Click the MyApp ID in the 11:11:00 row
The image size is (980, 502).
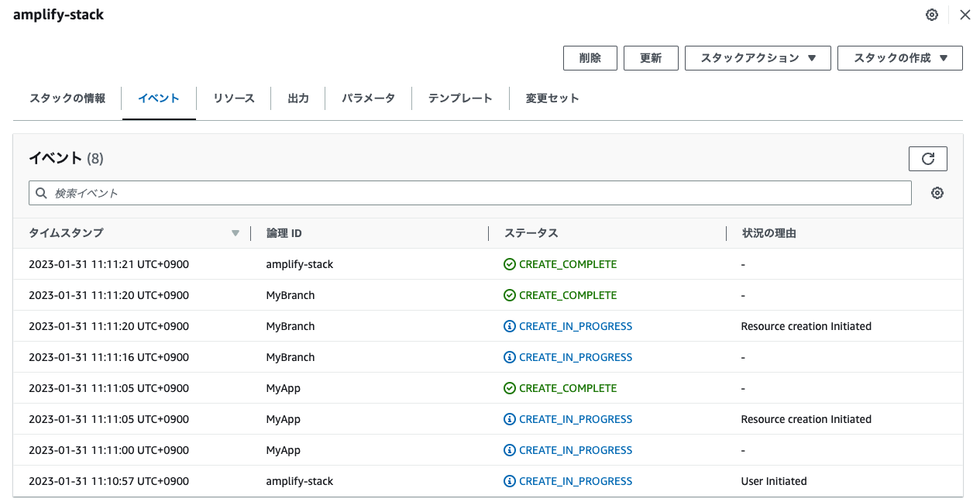[x=284, y=450]
